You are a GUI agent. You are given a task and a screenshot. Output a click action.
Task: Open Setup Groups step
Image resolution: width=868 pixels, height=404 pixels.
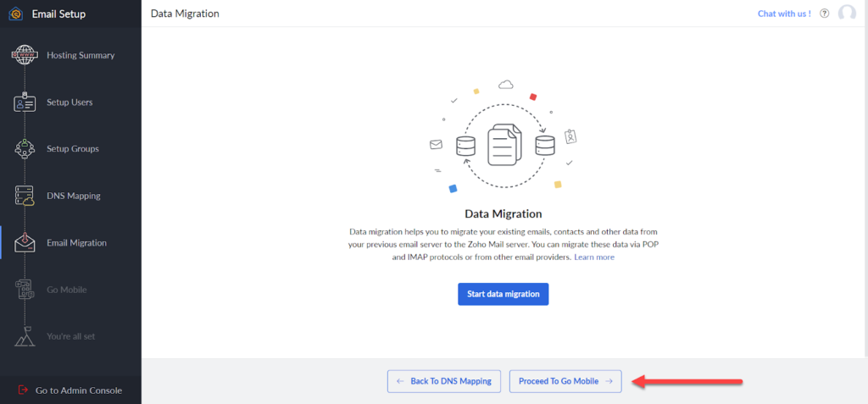[x=73, y=149]
